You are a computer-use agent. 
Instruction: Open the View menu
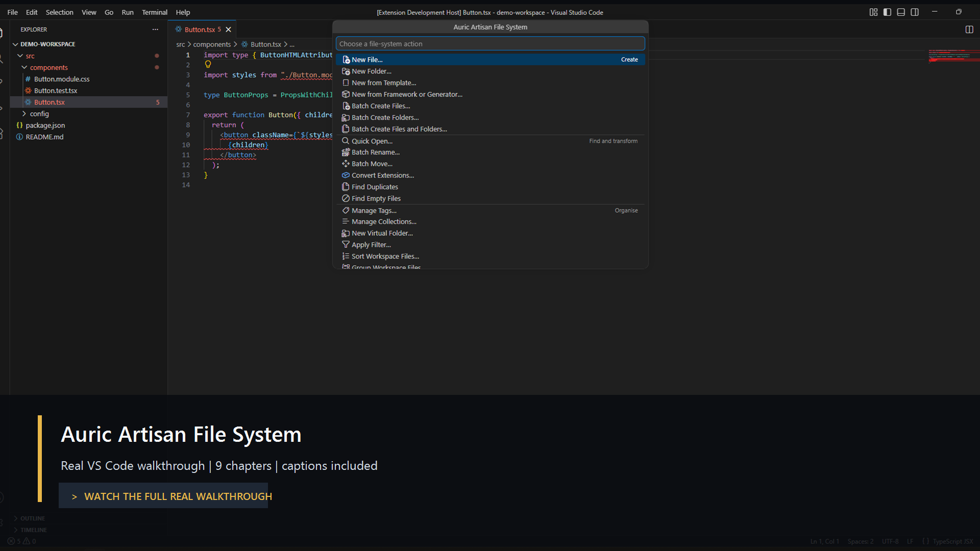pyautogui.click(x=89, y=12)
